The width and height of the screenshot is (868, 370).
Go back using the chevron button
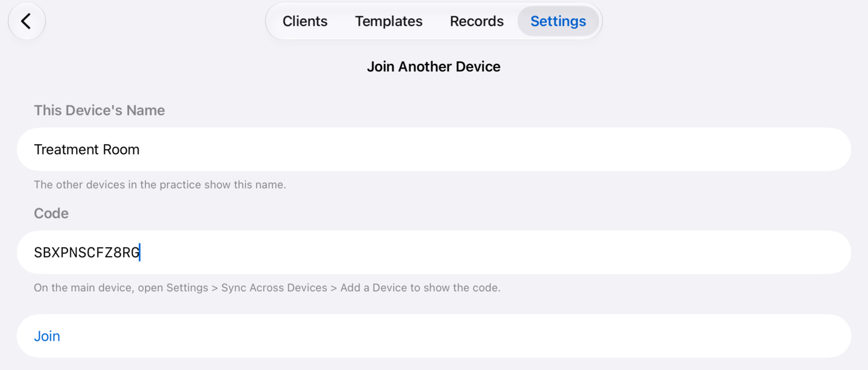click(x=27, y=21)
